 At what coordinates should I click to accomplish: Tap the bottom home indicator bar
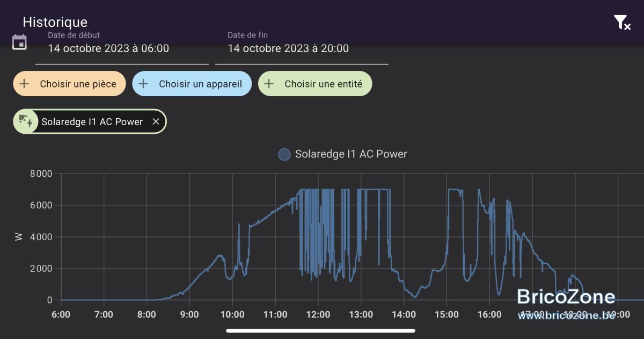point(321,330)
